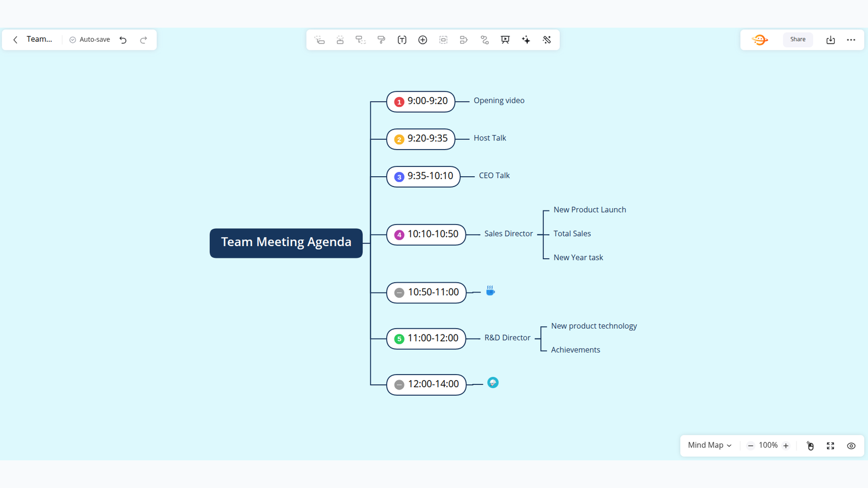The height and width of the screenshot is (488, 868).
Task: Redo the last action
Action: pos(143,40)
